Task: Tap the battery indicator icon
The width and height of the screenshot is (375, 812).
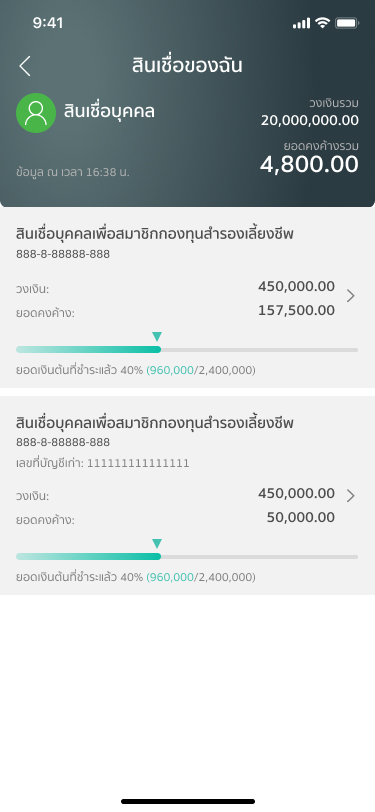Action: pos(347,23)
